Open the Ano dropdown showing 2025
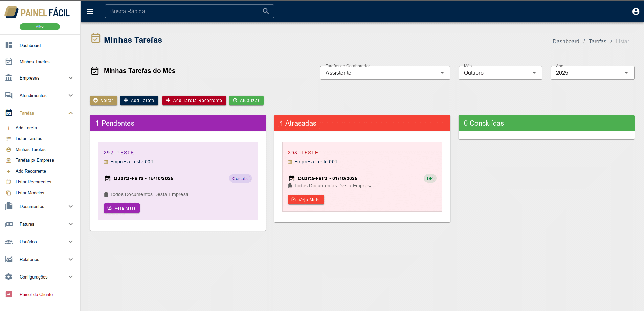644x311 pixels. click(592, 73)
